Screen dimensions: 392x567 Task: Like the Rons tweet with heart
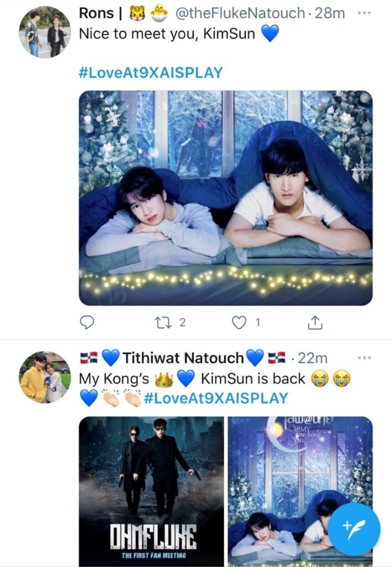(x=239, y=322)
